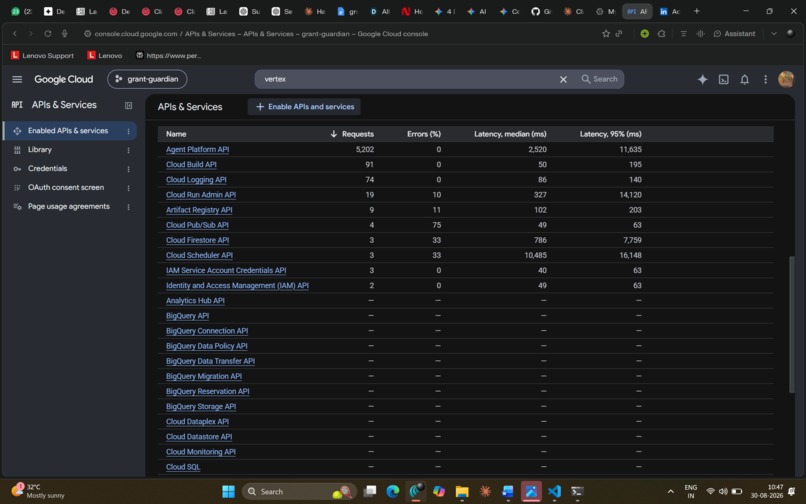Sort by Errors (%) column header

(x=424, y=134)
